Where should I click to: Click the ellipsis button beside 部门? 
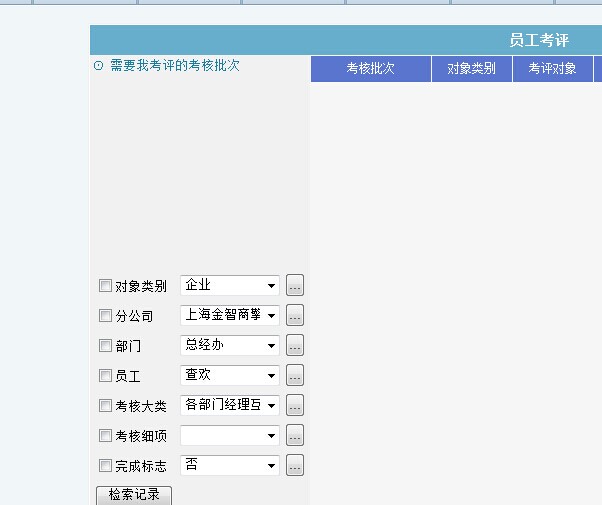tap(295, 346)
